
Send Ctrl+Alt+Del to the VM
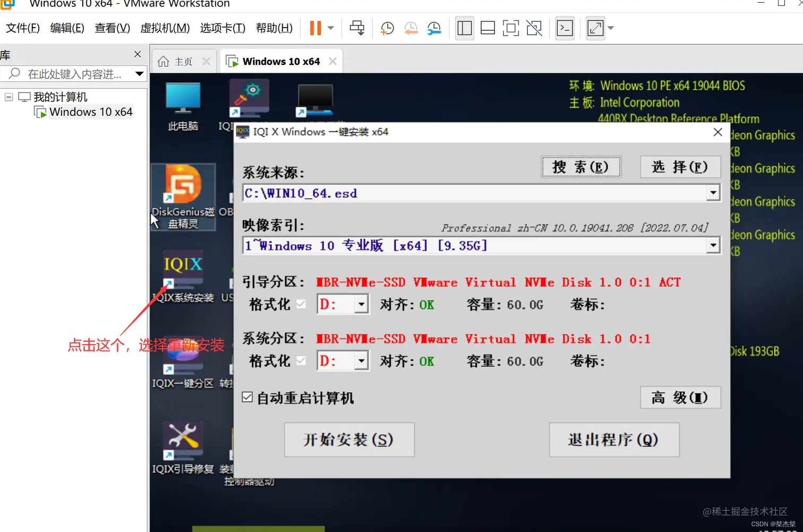point(357,28)
